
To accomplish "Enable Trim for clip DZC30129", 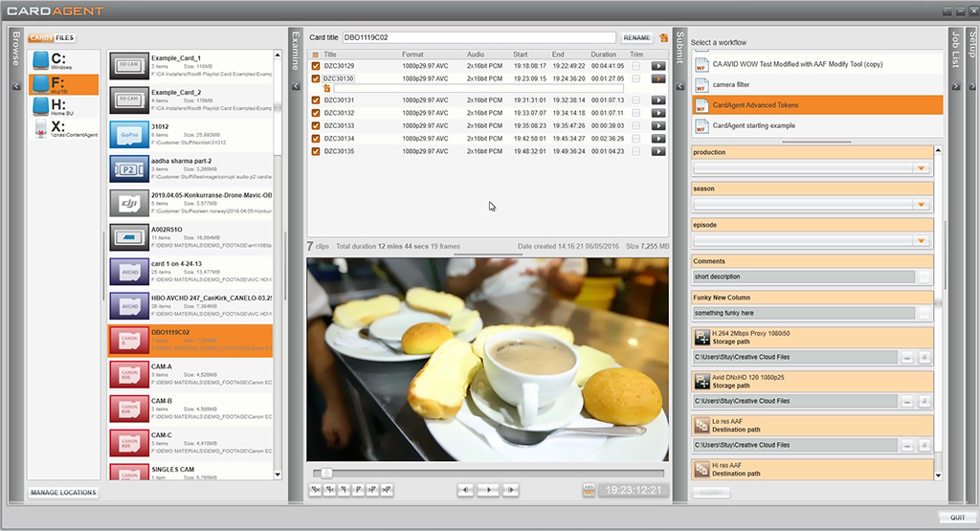I will [635, 66].
